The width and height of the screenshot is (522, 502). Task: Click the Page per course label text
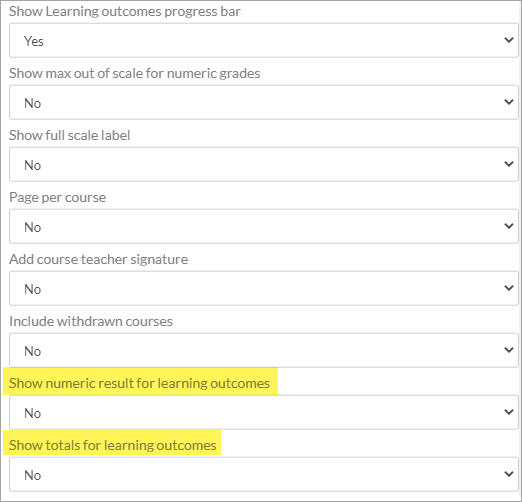(x=57, y=197)
